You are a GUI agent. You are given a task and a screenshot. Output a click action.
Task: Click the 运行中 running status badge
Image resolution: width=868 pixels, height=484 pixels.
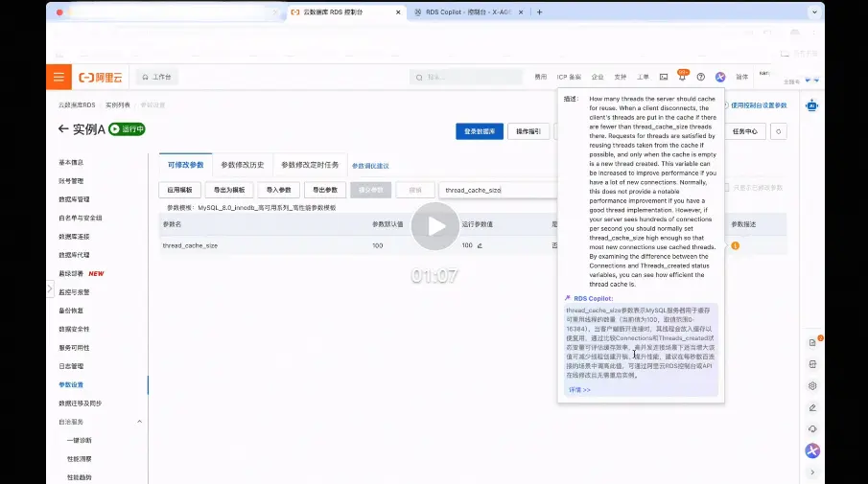(x=127, y=128)
